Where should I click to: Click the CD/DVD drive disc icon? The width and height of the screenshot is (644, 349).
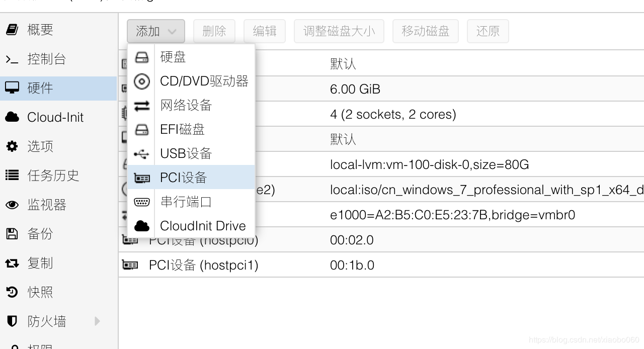(142, 81)
